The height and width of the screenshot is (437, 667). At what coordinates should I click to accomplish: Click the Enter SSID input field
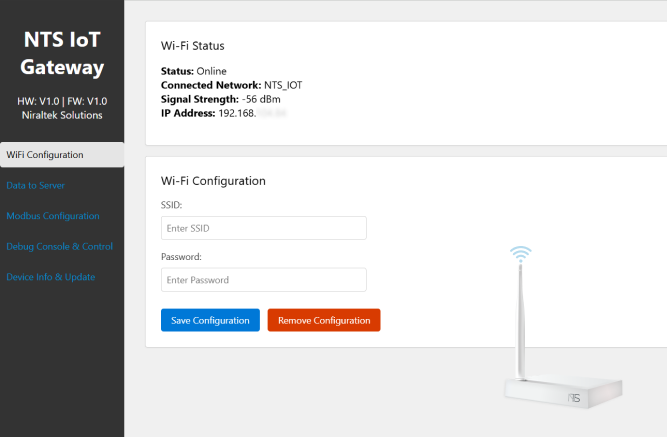[x=263, y=228]
